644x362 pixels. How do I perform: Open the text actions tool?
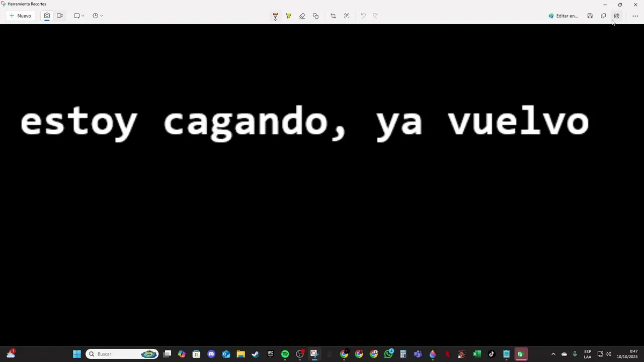[x=347, y=16]
